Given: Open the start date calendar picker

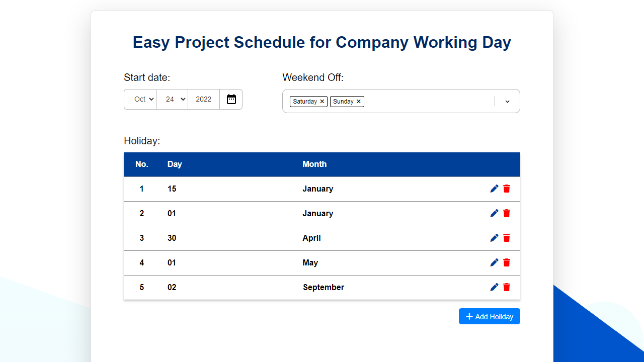Looking at the screenshot, I should (231, 99).
